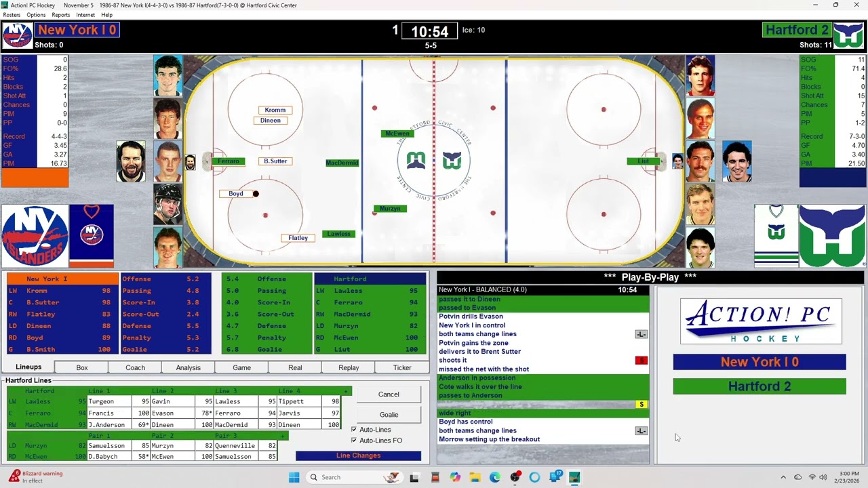
Task: Switch to the Analysis tab
Action: [x=189, y=367]
